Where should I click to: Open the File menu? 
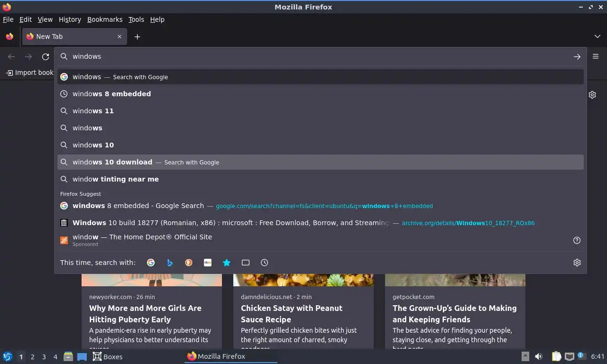8,19
